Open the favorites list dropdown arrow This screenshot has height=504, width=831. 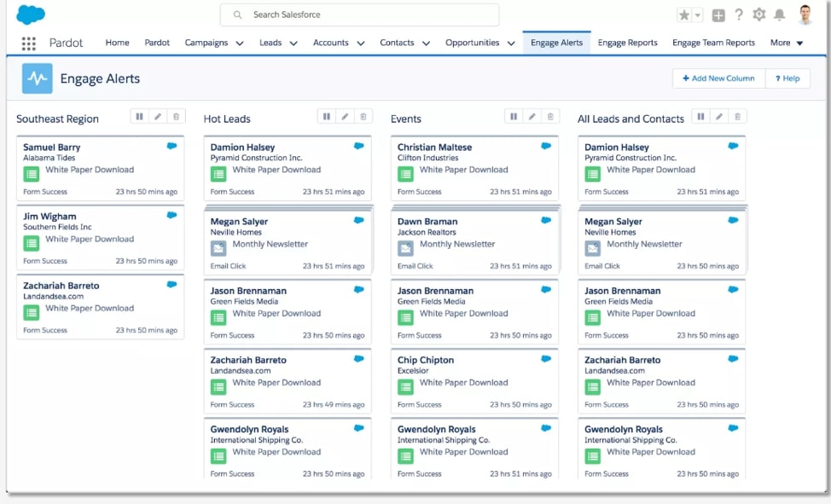(x=697, y=14)
